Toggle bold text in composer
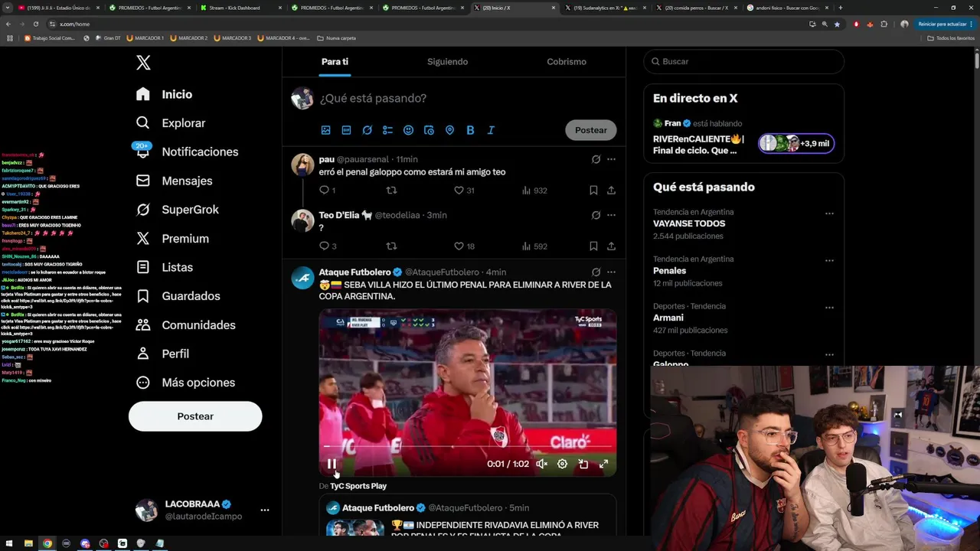This screenshot has height=551, width=980. click(470, 130)
